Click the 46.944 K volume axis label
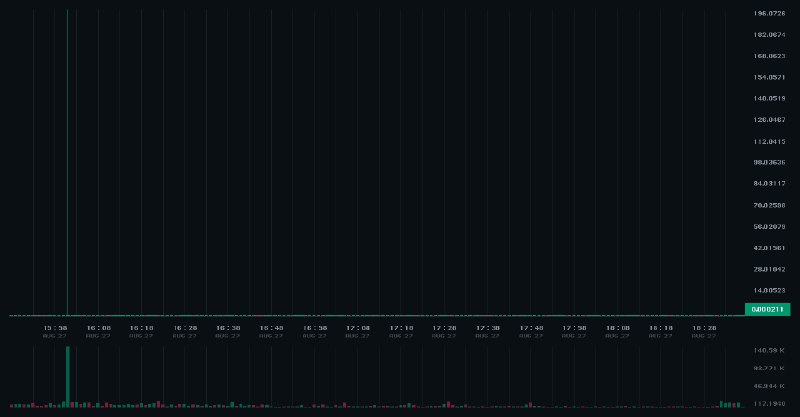This screenshot has height=417, width=800. [x=769, y=386]
